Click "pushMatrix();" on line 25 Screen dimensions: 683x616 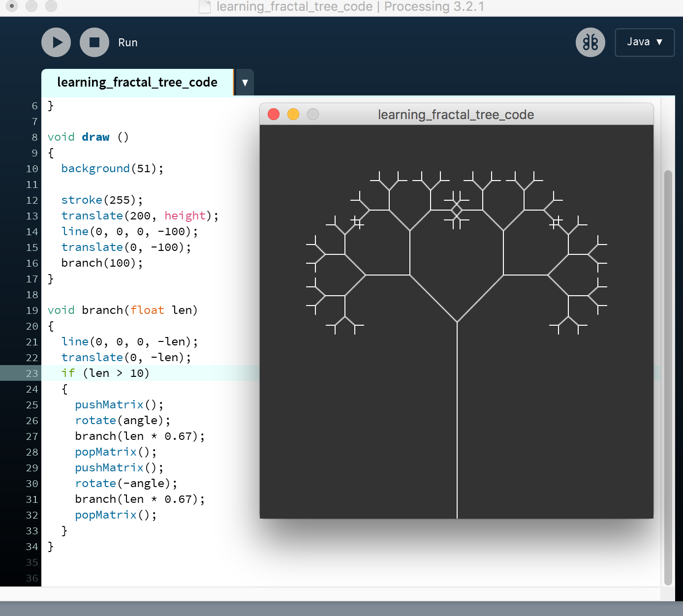[x=119, y=404]
